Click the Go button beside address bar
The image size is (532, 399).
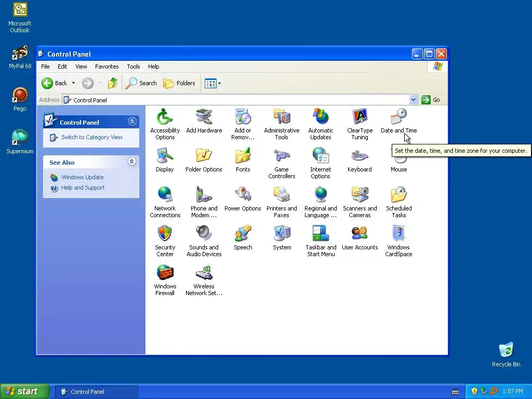tap(431, 100)
